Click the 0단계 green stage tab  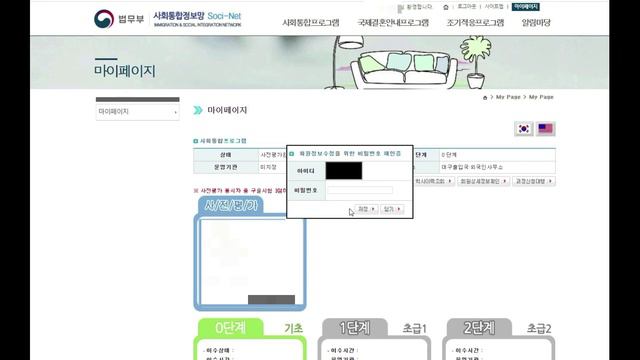(x=231, y=328)
